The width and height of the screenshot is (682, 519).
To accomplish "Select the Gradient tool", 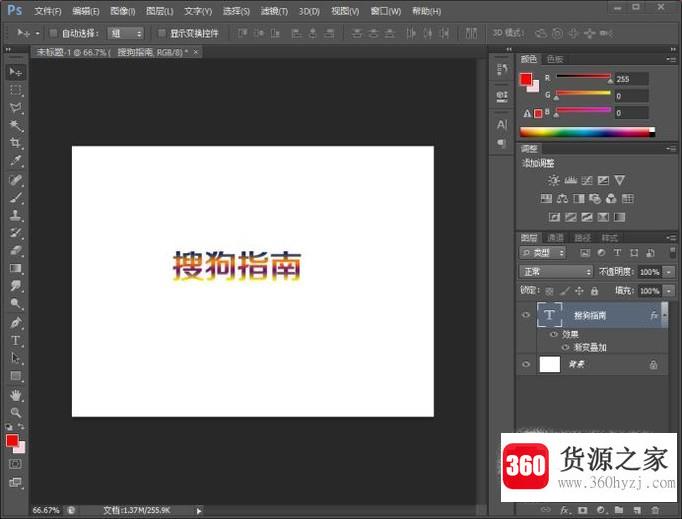I will [16, 268].
